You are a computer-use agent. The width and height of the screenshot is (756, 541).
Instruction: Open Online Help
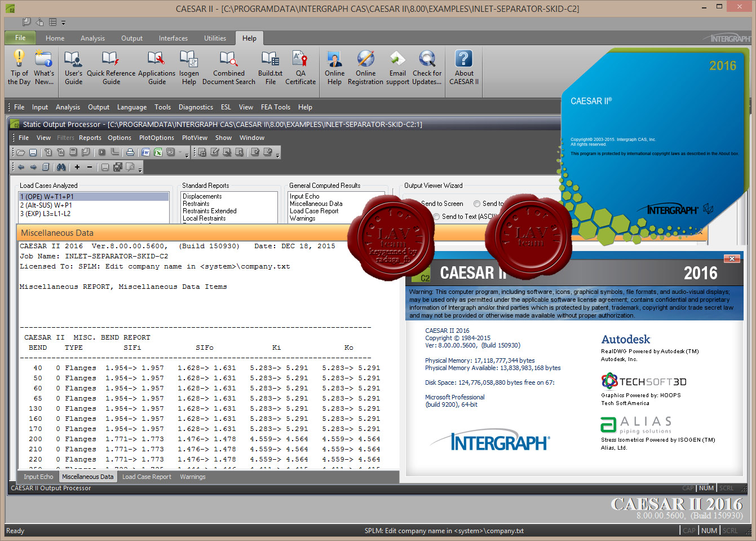pyautogui.click(x=334, y=67)
